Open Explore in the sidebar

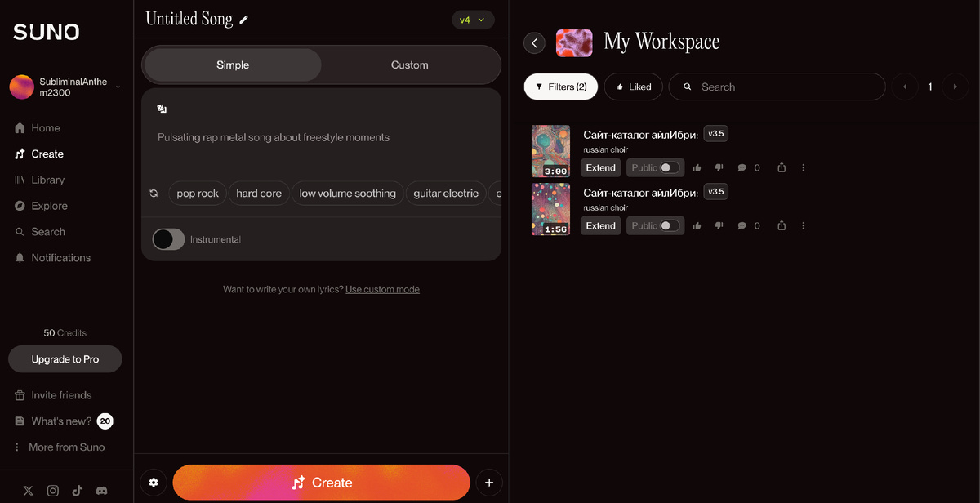pos(41,207)
